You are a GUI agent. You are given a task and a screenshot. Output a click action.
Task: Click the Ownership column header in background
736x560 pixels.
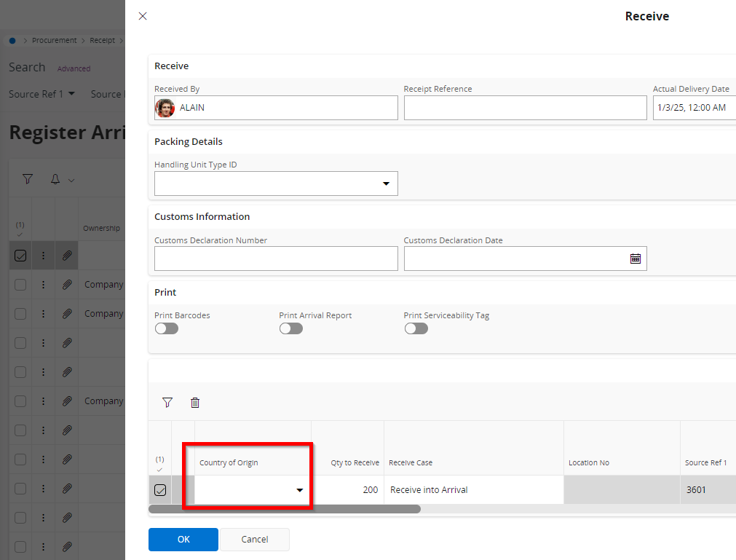(x=101, y=228)
